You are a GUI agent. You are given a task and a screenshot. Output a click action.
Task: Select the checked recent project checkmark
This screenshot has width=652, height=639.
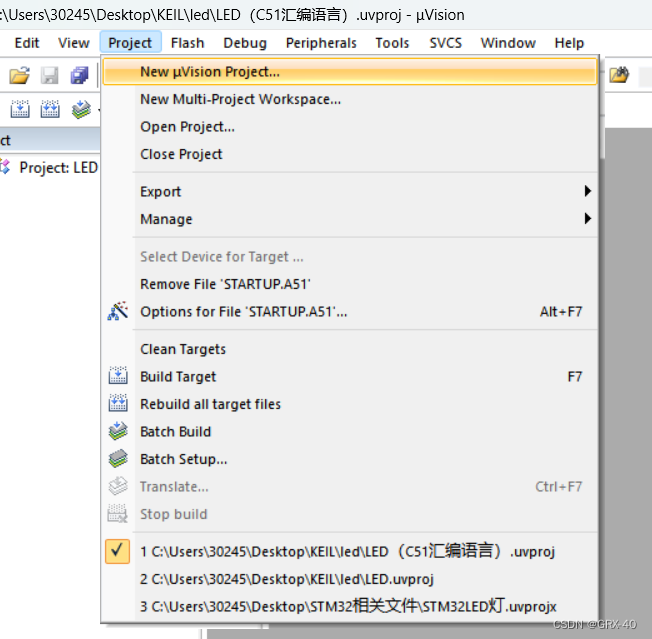(x=117, y=551)
